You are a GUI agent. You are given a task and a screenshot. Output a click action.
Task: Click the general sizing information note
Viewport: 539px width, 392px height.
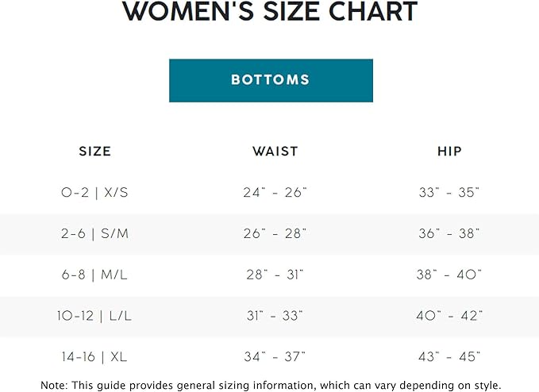coord(271,385)
